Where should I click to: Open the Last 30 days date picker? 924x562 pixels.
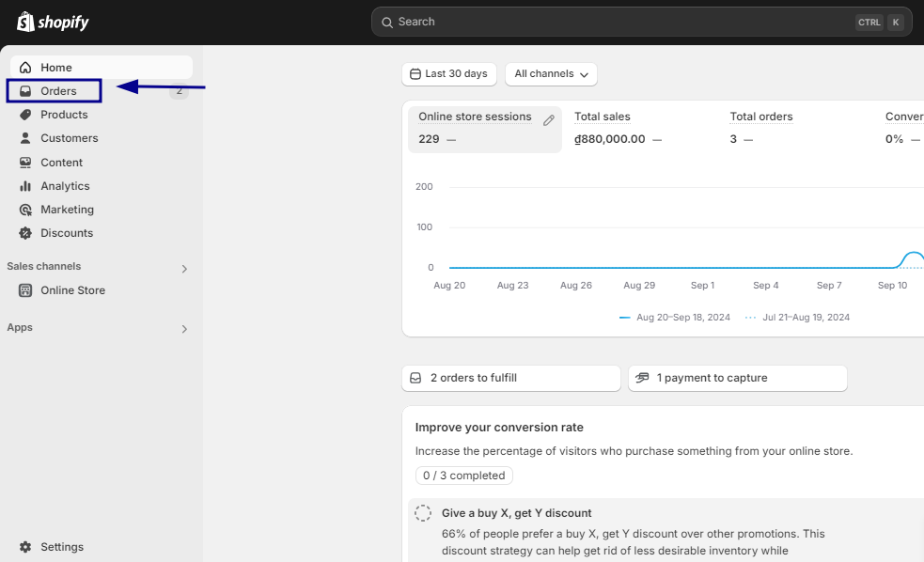click(449, 73)
